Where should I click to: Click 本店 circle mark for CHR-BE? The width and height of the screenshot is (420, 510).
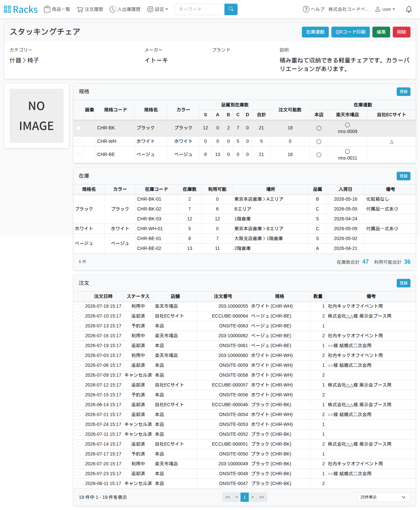pyautogui.click(x=319, y=155)
